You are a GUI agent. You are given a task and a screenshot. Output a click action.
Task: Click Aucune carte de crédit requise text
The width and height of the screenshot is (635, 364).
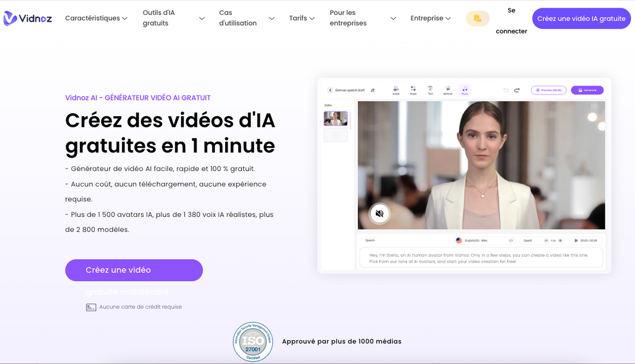coord(140,307)
